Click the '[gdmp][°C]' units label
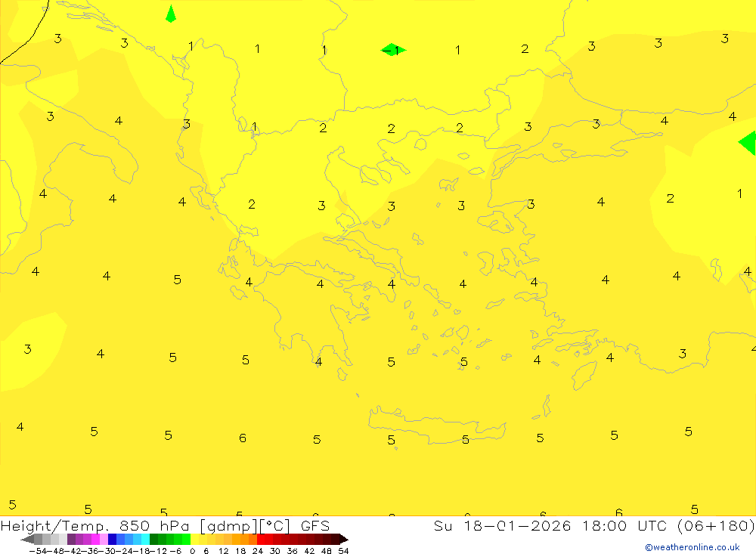The height and width of the screenshot is (554, 756). [244, 525]
